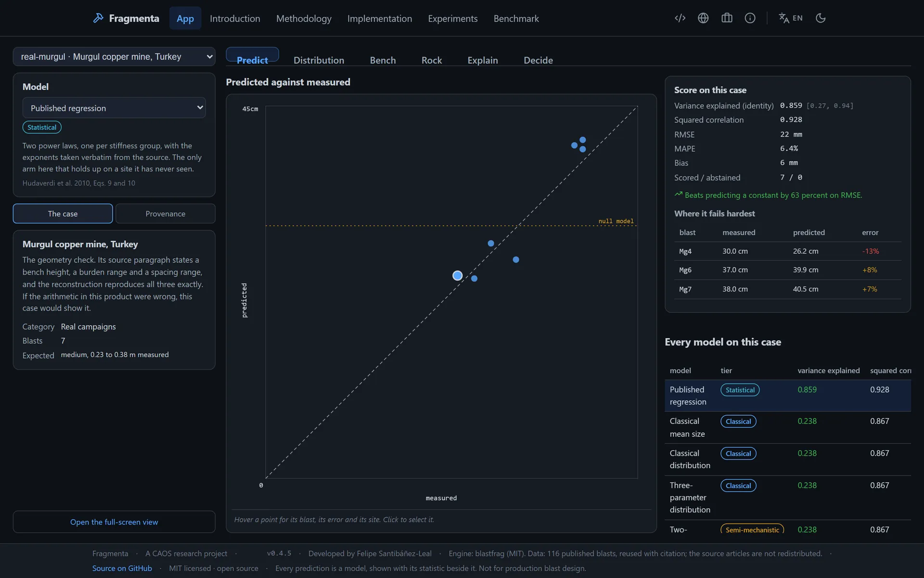Click the Beats predicting a constant note

point(769,195)
